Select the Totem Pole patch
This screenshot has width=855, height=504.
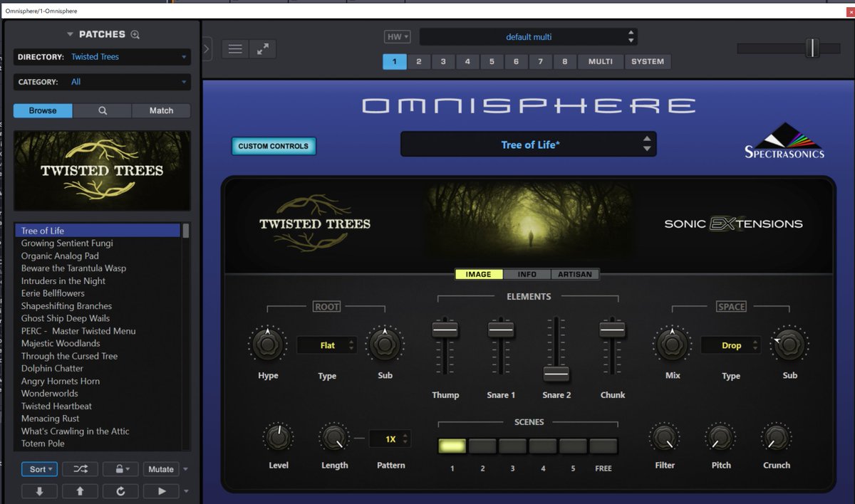pyautogui.click(x=98, y=443)
